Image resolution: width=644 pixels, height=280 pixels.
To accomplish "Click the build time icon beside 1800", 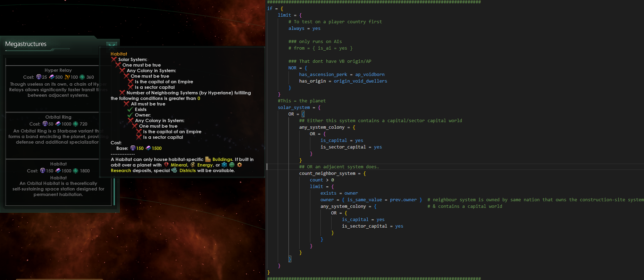I will (x=76, y=171).
